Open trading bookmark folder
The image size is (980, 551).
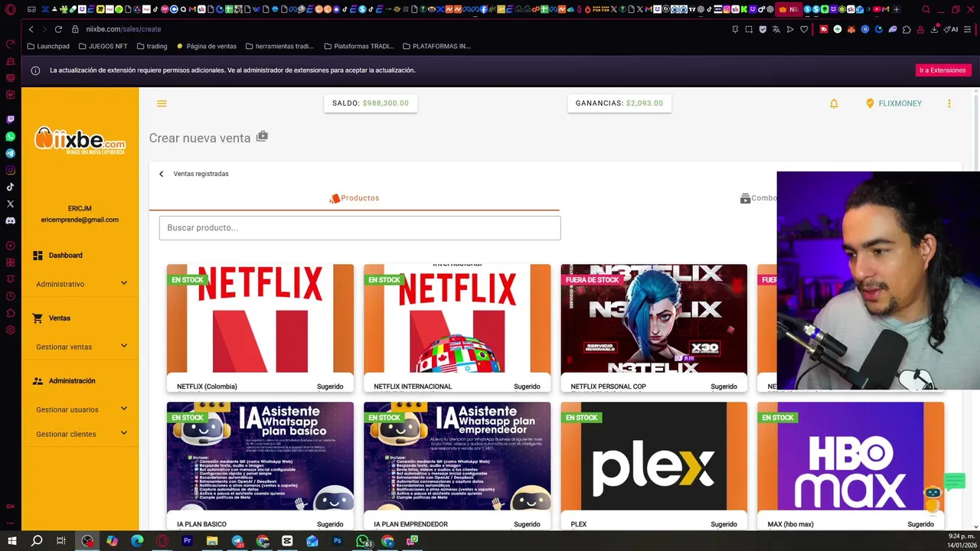click(152, 46)
